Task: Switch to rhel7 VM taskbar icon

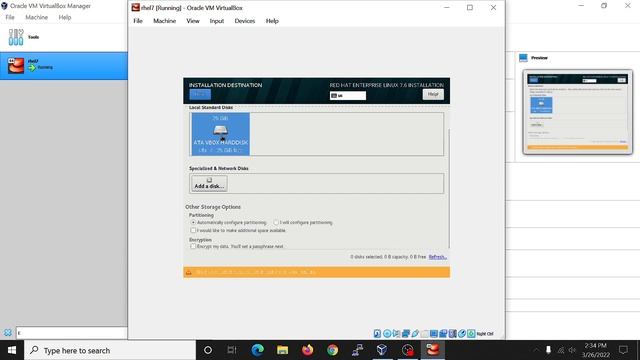Action: pyautogui.click(x=433, y=350)
